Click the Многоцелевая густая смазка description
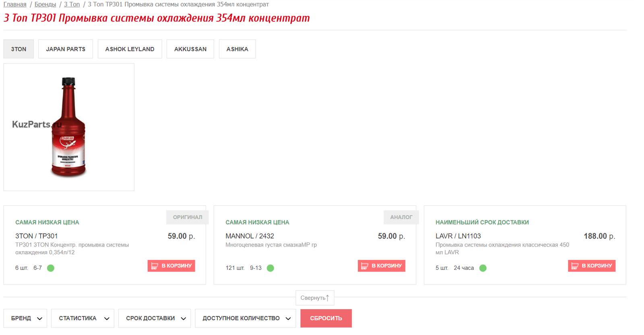Screen dimensions: 644x335 (271, 245)
